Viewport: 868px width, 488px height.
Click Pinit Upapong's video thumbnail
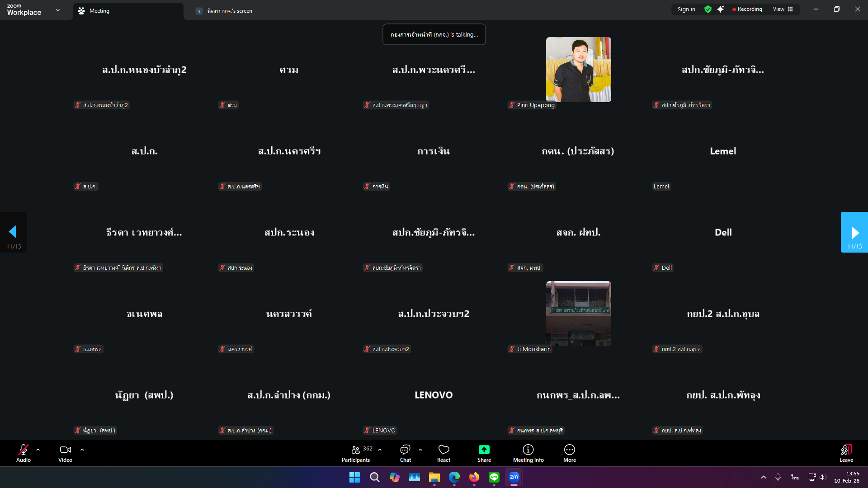(x=578, y=70)
